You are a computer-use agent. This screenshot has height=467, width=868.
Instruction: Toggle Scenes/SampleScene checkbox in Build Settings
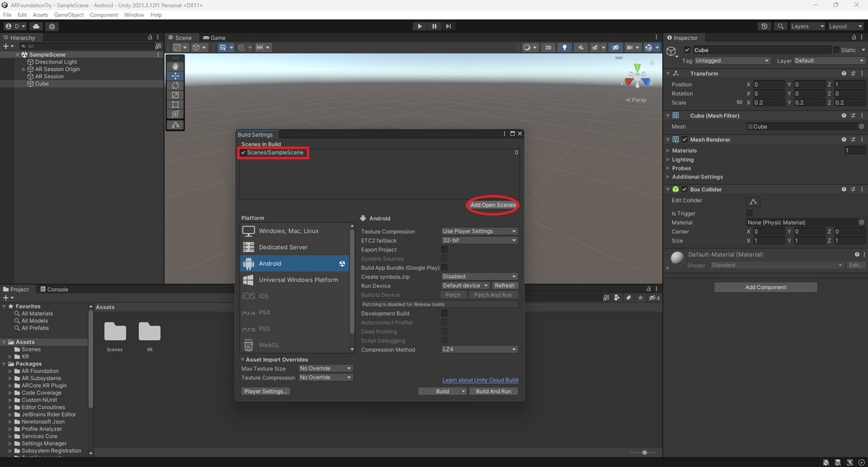coord(244,153)
